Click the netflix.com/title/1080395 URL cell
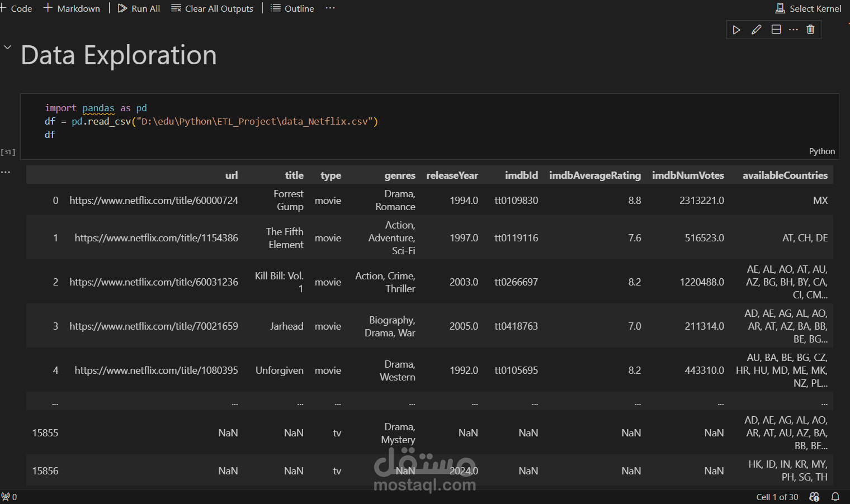 click(x=157, y=370)
